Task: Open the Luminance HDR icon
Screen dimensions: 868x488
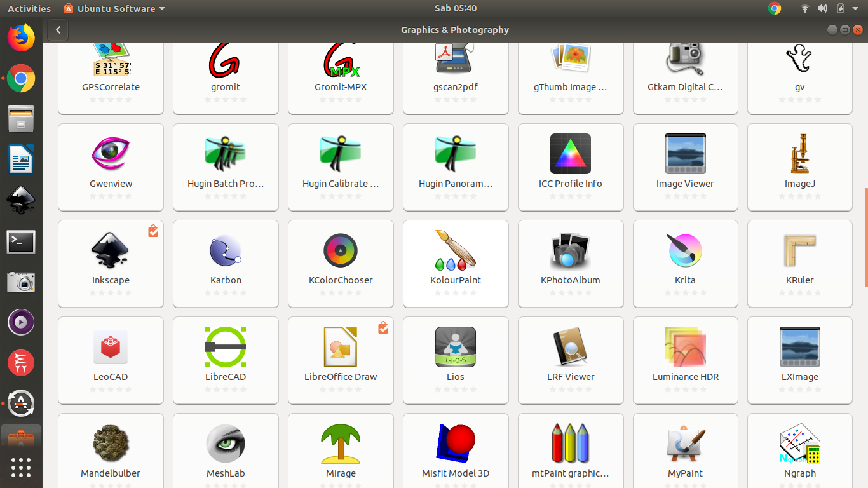Action: click(x=685, y=347)
